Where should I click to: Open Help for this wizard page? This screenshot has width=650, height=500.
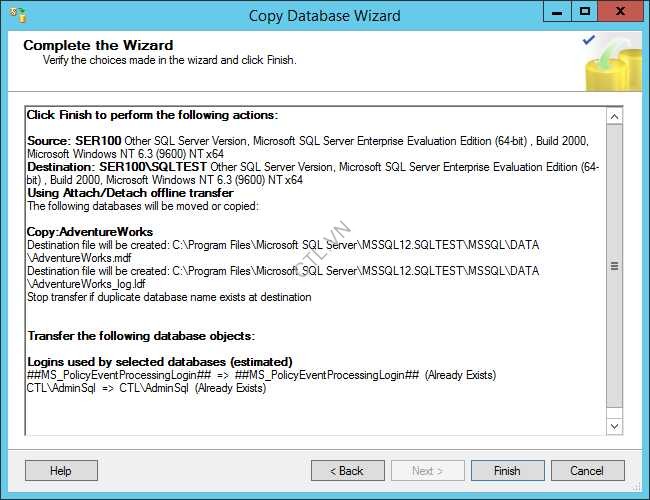(61, 470)
